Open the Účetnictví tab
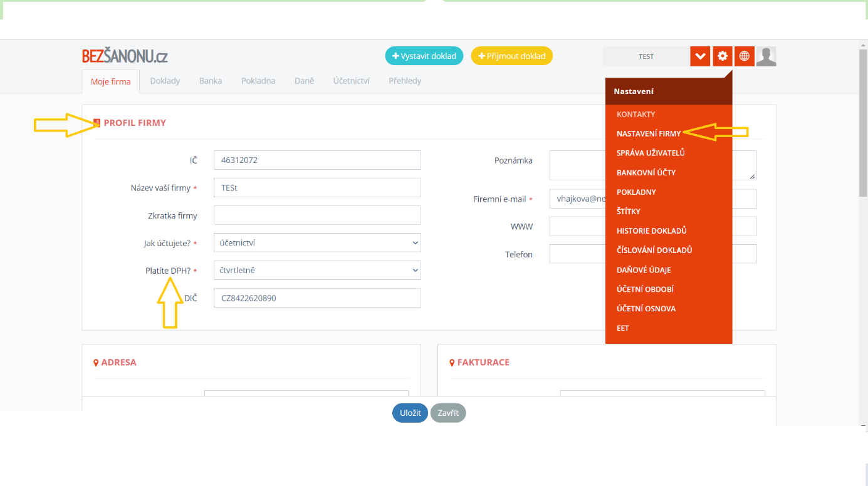868x486 pixels. point(352,81)
